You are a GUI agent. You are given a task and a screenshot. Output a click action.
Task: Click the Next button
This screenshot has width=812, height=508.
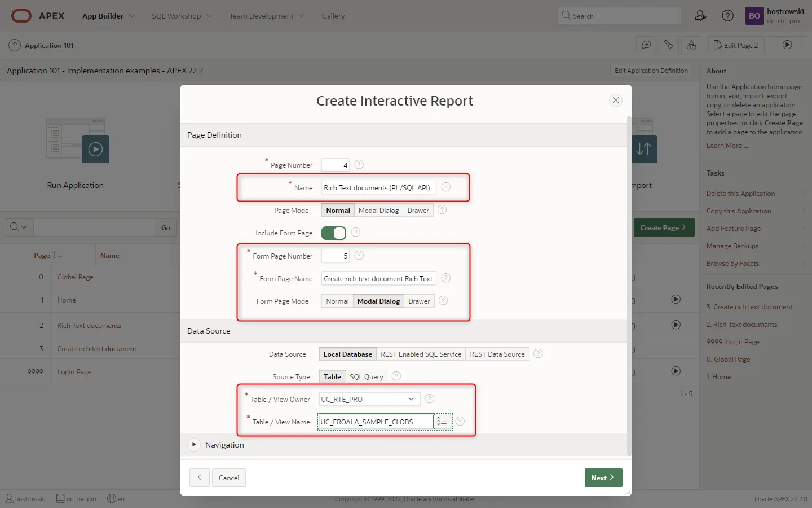603,478
